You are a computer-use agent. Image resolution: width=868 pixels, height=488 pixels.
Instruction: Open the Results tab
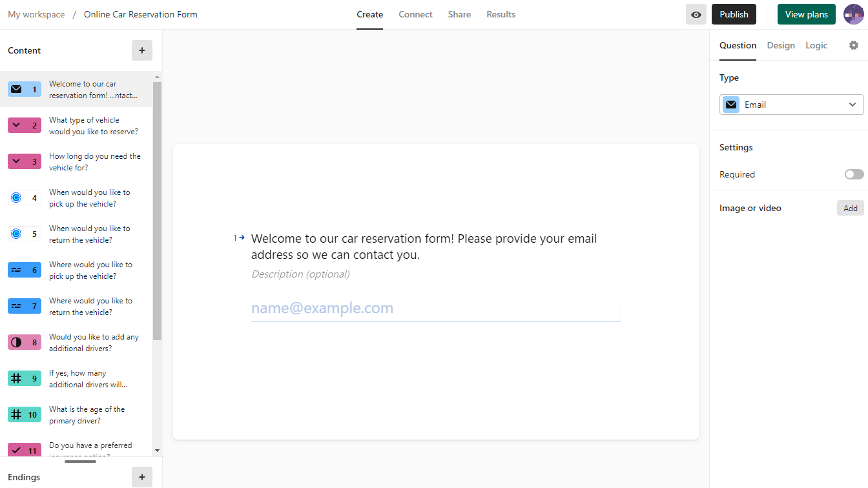pos(501,14)
